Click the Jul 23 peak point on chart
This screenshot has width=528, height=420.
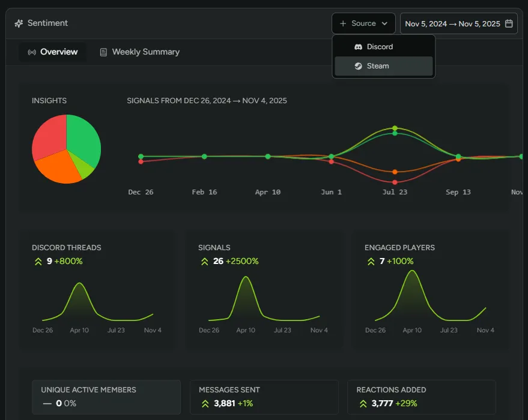tap(395, 128)
